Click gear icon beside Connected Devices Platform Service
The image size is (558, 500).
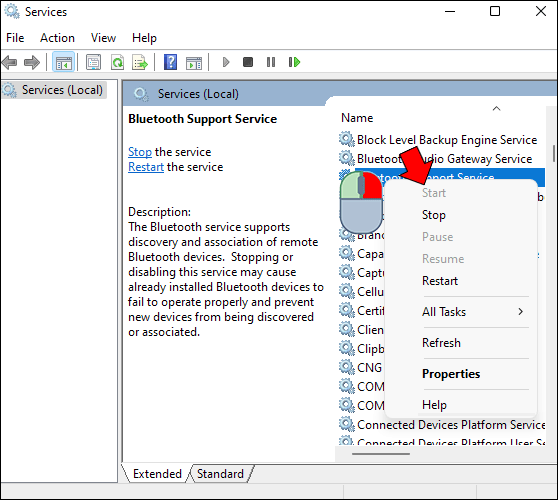(347, 424)
